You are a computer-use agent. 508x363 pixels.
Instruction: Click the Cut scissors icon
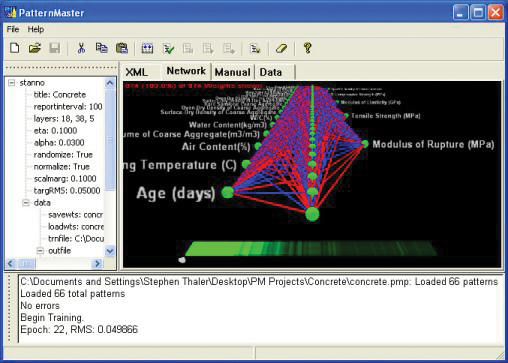[81, 48]
